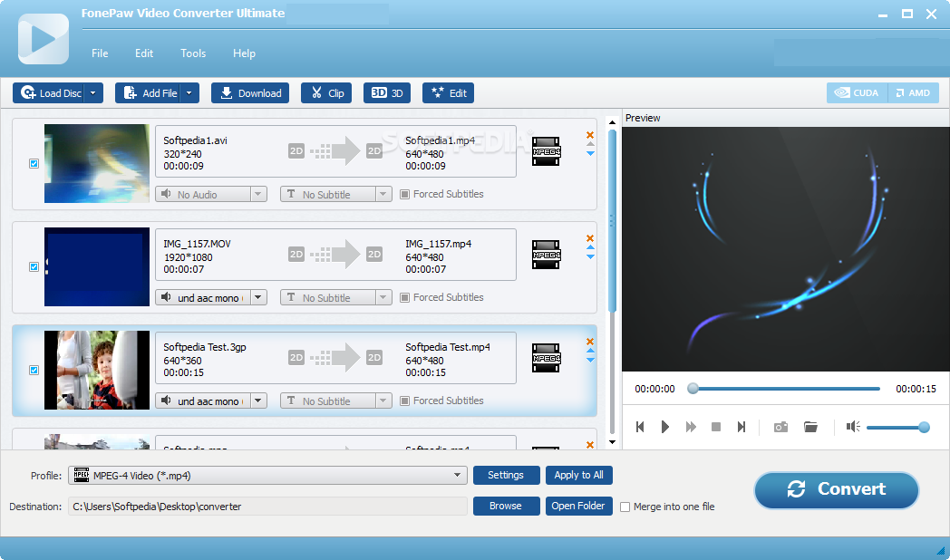Toggle Forced Subtitles for IMG_1157.MOV
The height and width of the screenshot is (560, 950).
tap(404, 298)
